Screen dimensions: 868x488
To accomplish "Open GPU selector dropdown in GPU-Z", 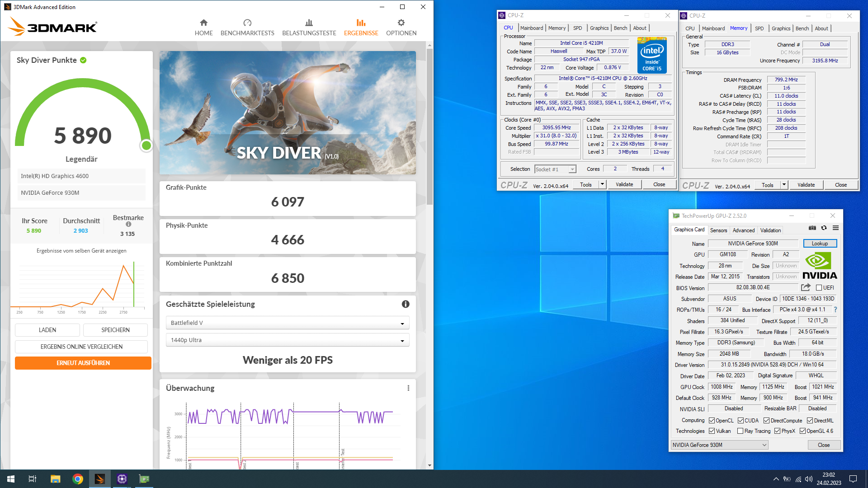I will click(x=719, y=445).
